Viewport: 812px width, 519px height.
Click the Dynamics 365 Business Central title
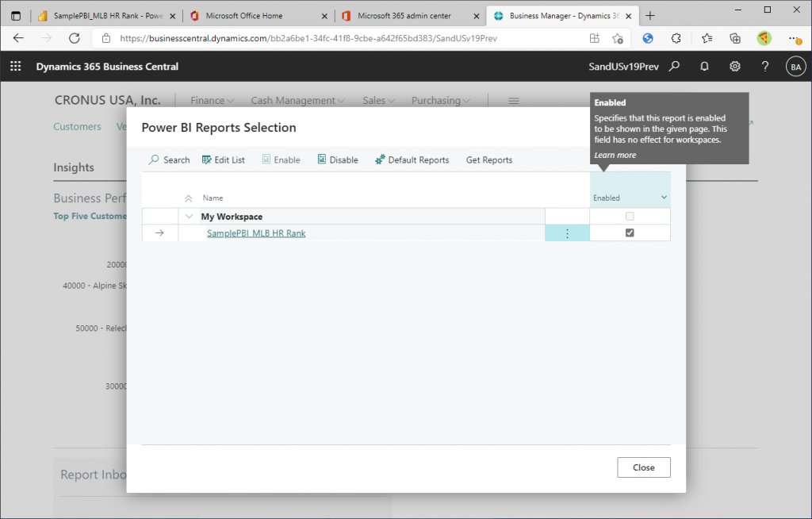pyautogui.click(x=107, y=67)
